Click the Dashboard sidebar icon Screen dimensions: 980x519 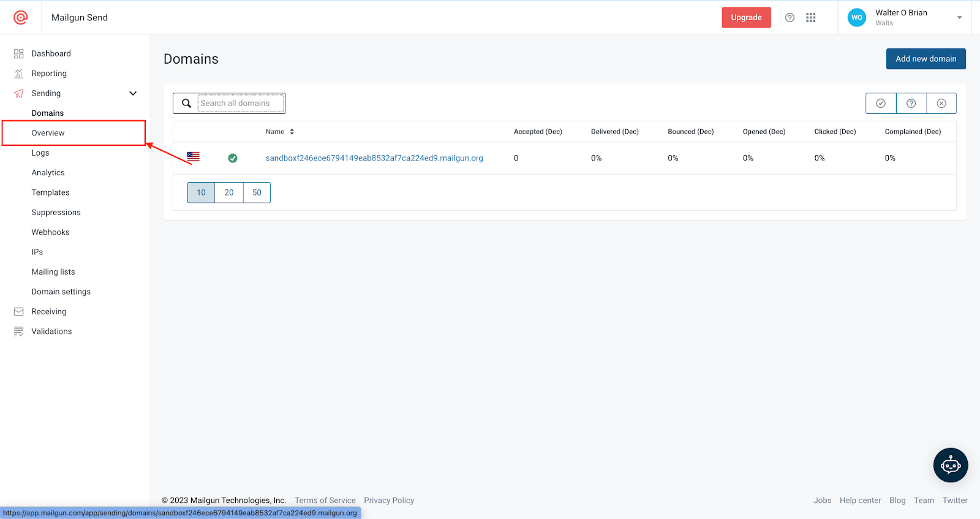[x=19, y=54]
